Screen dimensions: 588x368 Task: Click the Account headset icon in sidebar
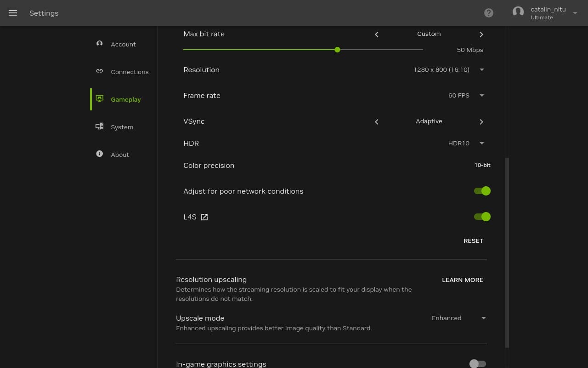pyautogui.click(x=99, y=44)
